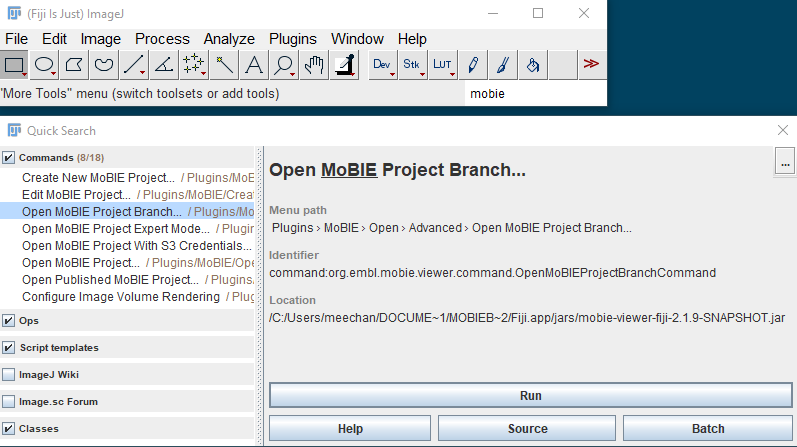Open the Window menu

[x=357, y=39]
